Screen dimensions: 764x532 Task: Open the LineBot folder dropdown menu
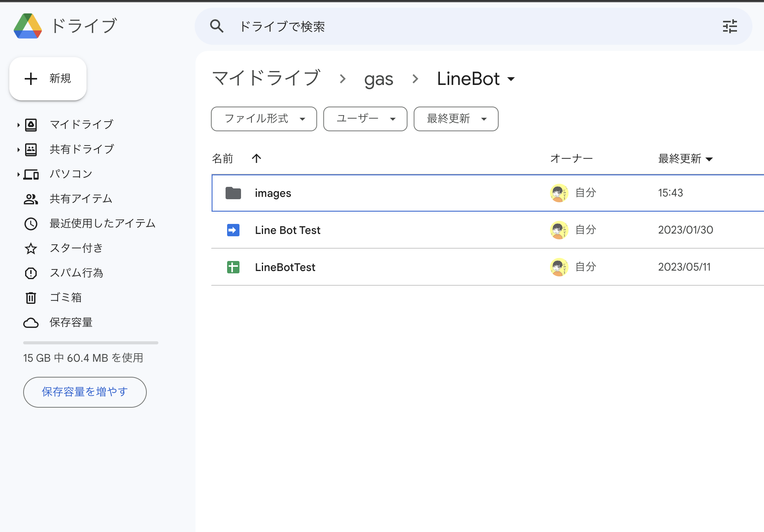(x=511, y=79)
